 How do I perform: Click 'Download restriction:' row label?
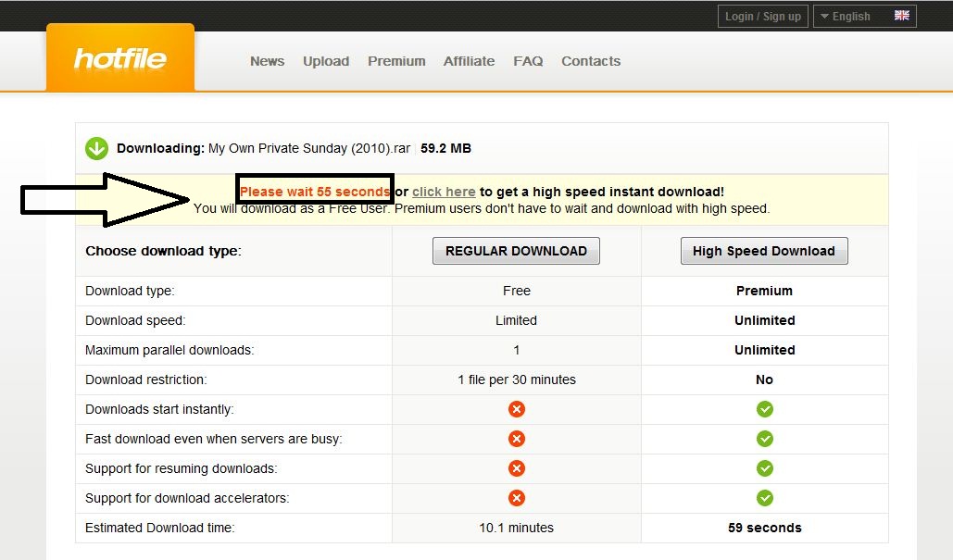[x=146, y=380]
